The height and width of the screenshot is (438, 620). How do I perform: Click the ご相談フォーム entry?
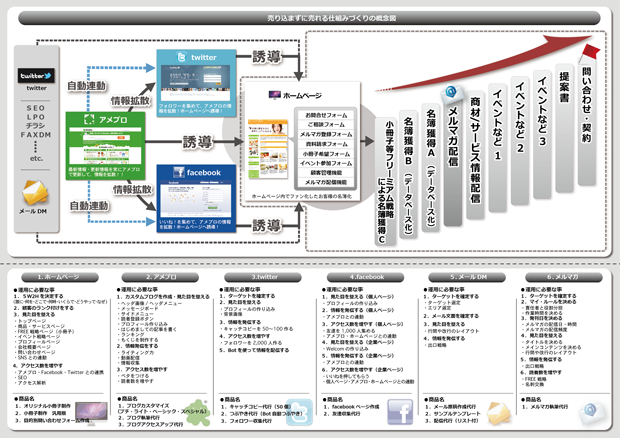326,125
